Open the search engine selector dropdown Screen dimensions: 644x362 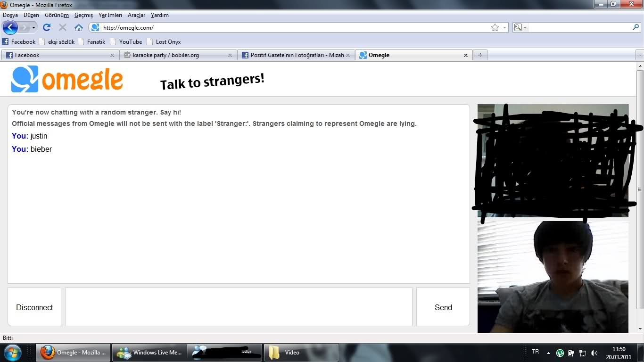520,28
